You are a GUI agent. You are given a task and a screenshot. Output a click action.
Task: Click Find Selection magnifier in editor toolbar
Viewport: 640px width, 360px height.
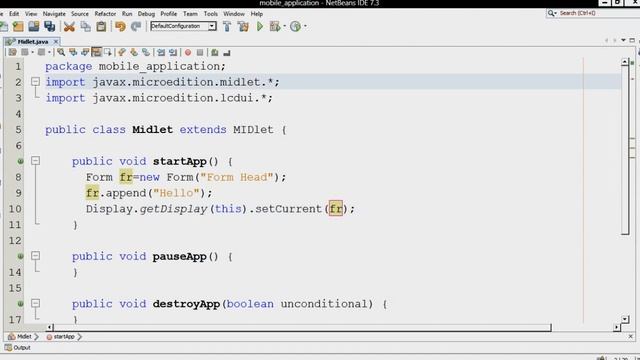pyautogui.click(x=61, y=52)
